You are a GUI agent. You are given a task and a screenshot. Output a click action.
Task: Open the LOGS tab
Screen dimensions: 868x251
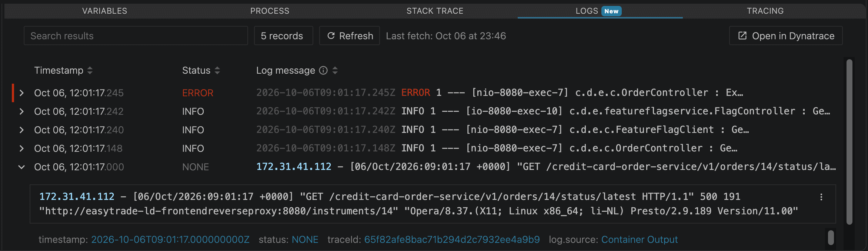click(x=600, y=11)
